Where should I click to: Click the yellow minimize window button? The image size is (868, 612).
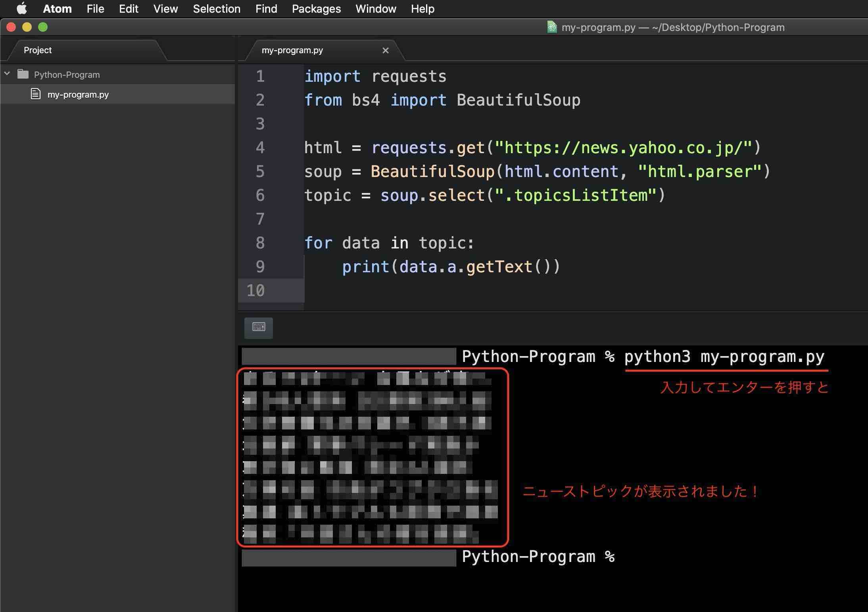27,27
